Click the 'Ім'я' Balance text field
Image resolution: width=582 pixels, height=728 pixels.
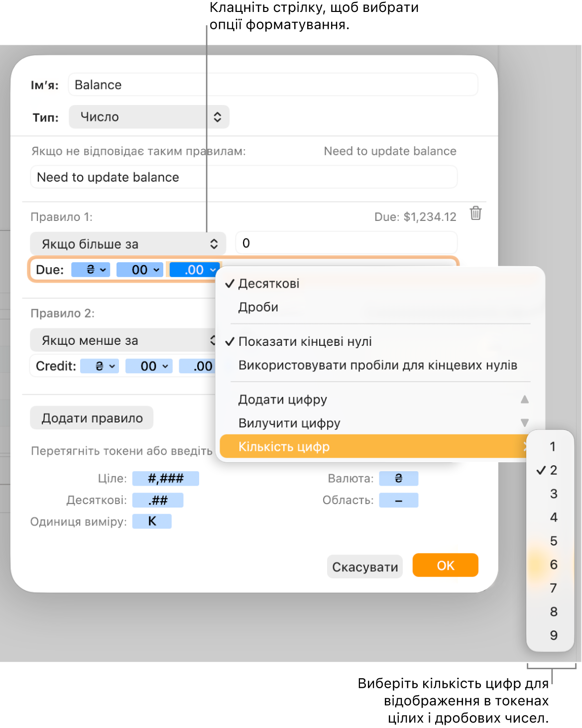pyautogui.click(x=273, y=85)
